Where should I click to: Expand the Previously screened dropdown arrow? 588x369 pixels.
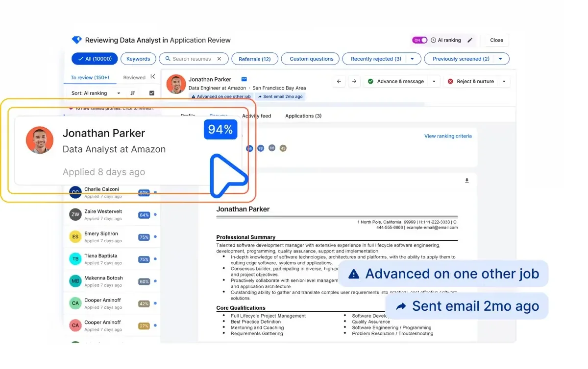[500, 59]
